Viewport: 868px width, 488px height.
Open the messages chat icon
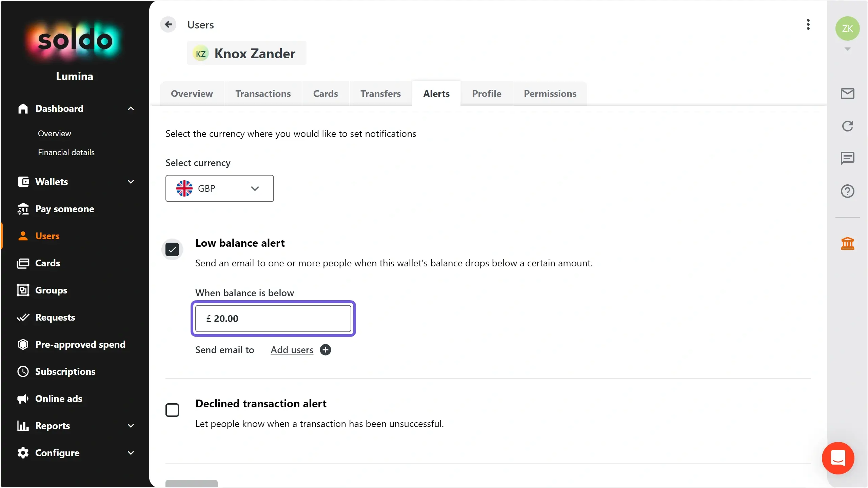(847, 158)
